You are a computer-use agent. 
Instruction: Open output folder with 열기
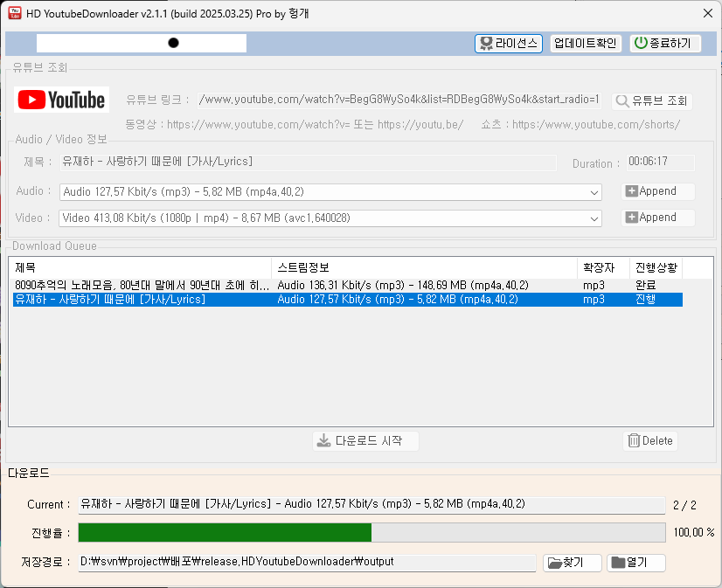635,563
